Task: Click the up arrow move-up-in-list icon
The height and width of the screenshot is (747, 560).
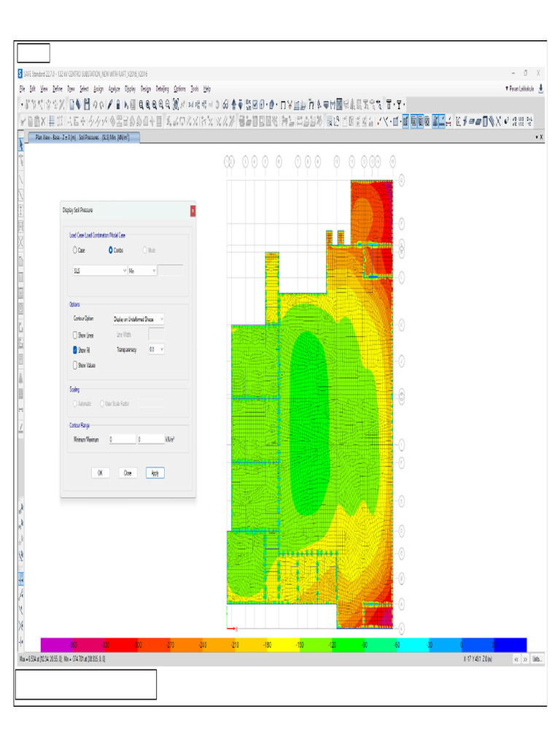Action: 234,105
